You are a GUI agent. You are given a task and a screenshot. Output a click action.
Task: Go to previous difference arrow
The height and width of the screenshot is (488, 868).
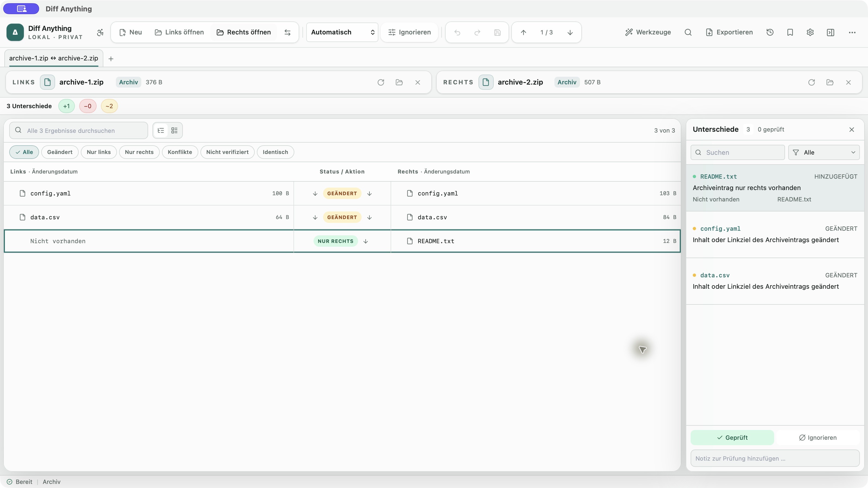click(523, 32)
